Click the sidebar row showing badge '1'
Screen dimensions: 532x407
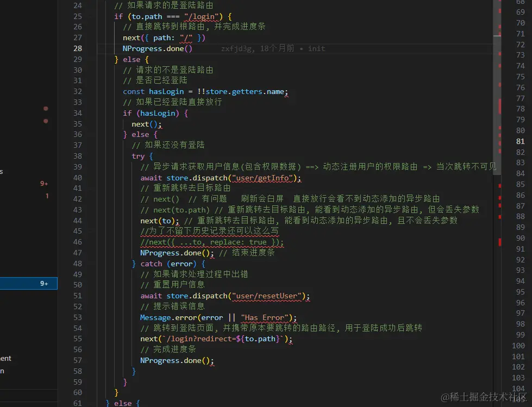click(28, 196)
